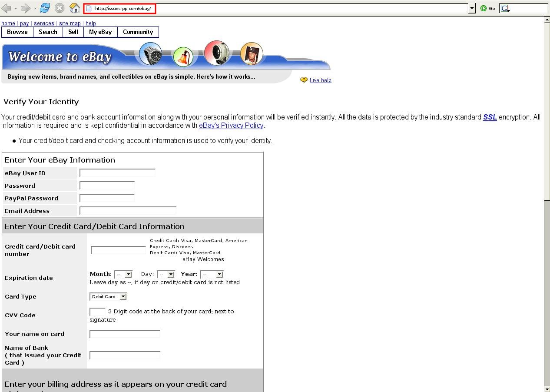
Task: Go to the Home page icon
Action: (x=74, y=8)
